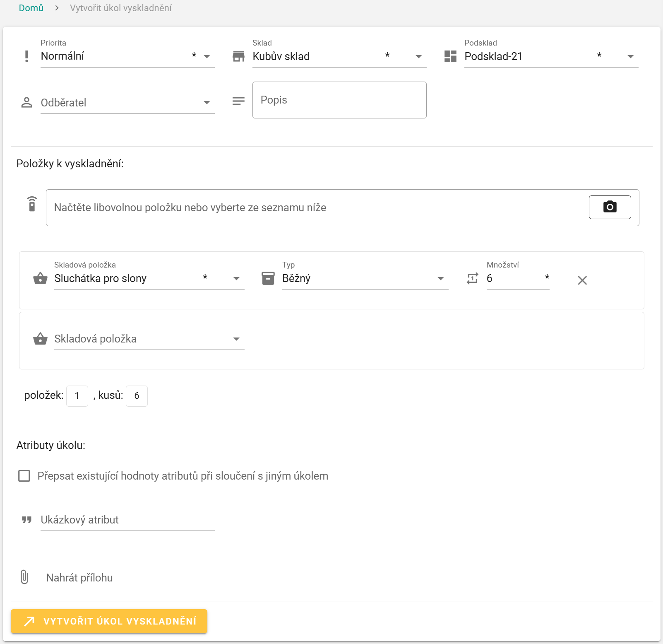Viewport: 663px width, 644px height.
Task: Focus the Popis description field
Action: click(339, 100)
